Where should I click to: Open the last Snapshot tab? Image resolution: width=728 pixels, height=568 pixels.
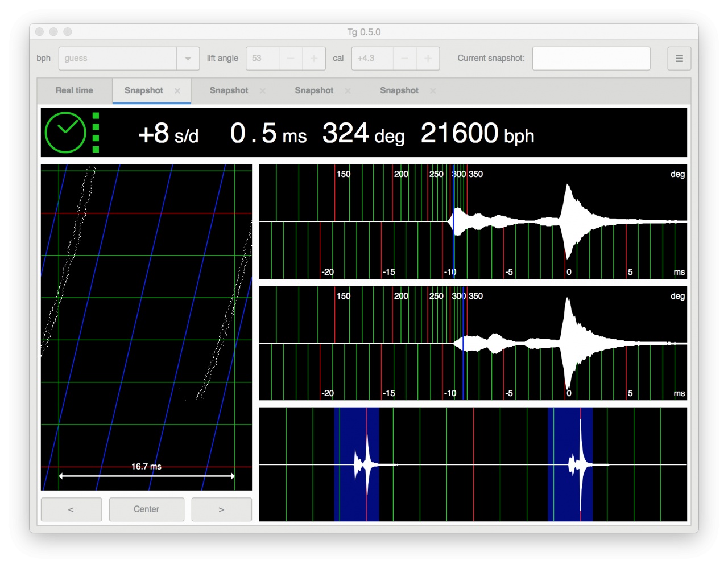pyautogui.click(x=399, y=90)
